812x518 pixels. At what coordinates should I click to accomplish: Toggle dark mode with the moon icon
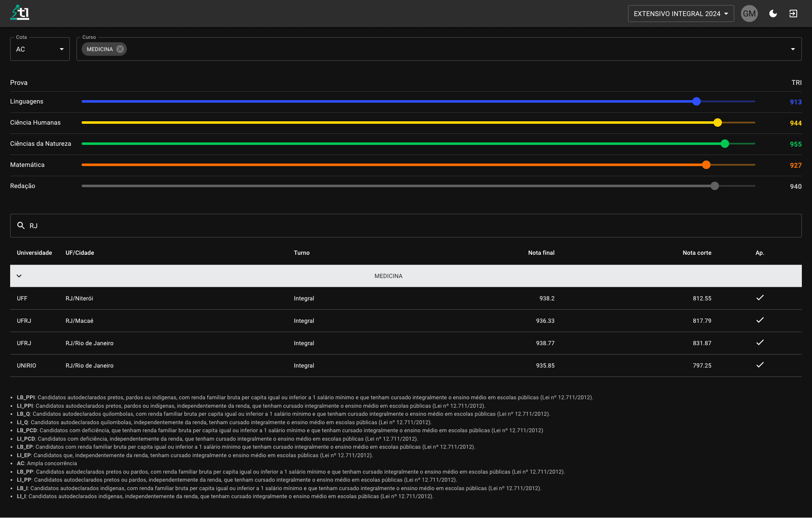773,14
